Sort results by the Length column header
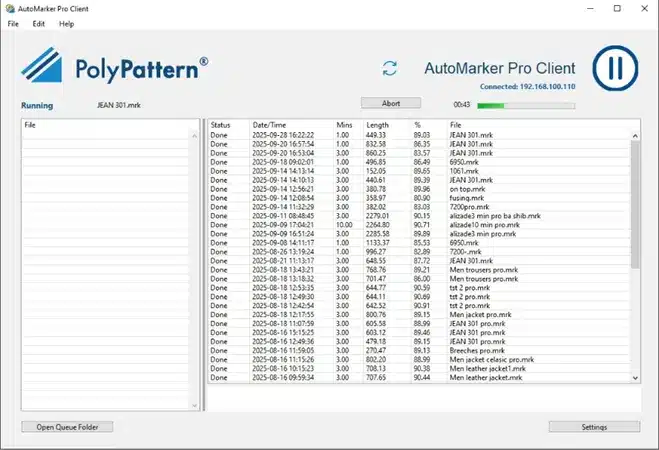 point(377,125)
